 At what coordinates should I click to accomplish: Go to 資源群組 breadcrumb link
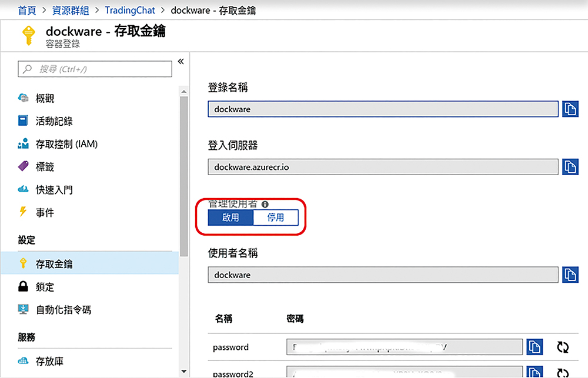coord(71,10)
